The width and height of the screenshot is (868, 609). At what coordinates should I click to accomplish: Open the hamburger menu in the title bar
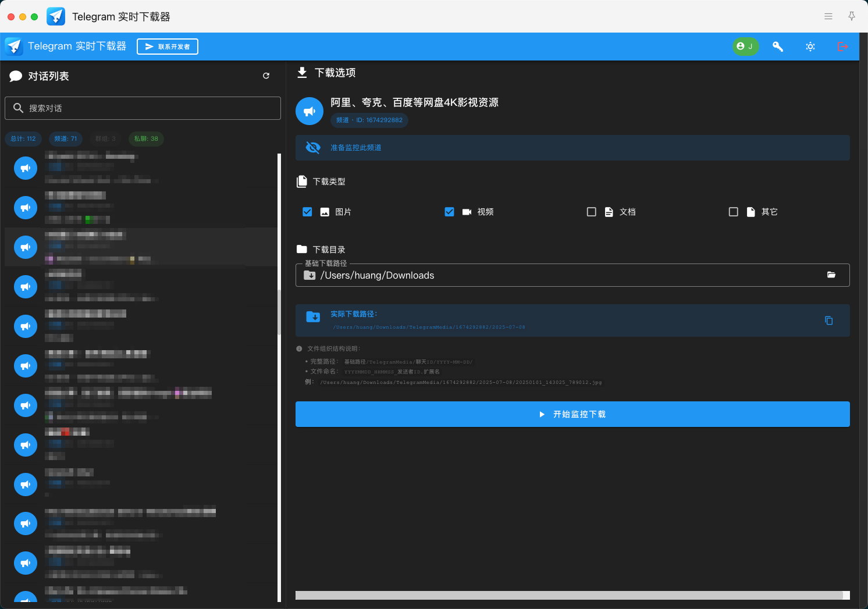[x=828, y=16]
